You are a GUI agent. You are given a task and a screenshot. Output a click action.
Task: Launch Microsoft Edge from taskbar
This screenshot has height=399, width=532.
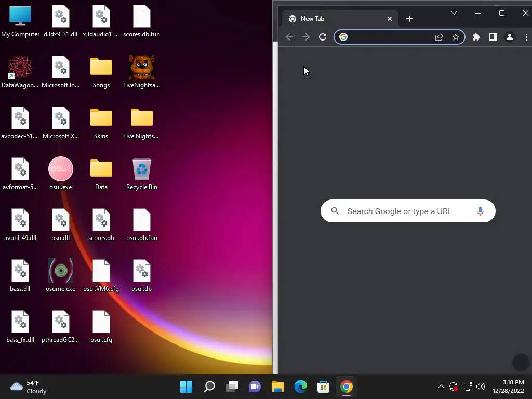coord(301,387)
